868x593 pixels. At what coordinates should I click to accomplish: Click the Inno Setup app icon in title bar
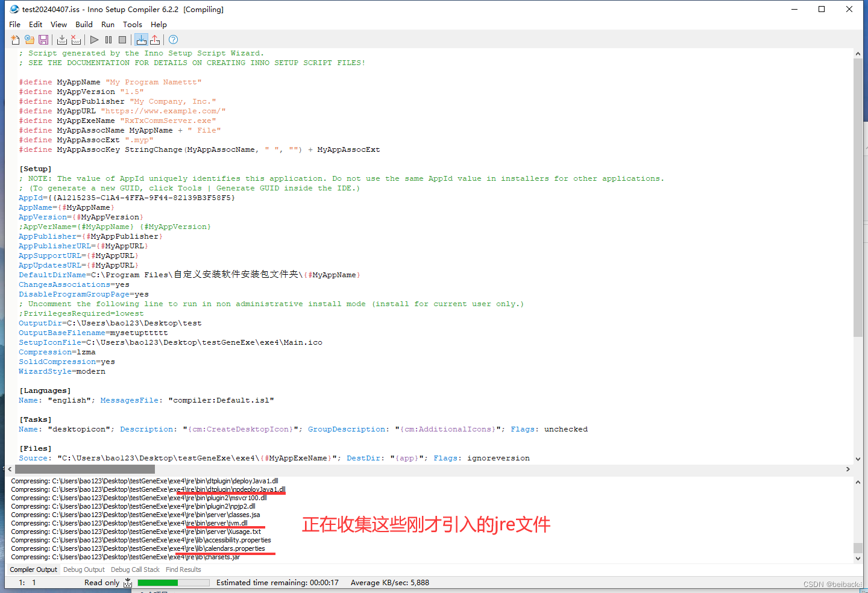(14, 9)
